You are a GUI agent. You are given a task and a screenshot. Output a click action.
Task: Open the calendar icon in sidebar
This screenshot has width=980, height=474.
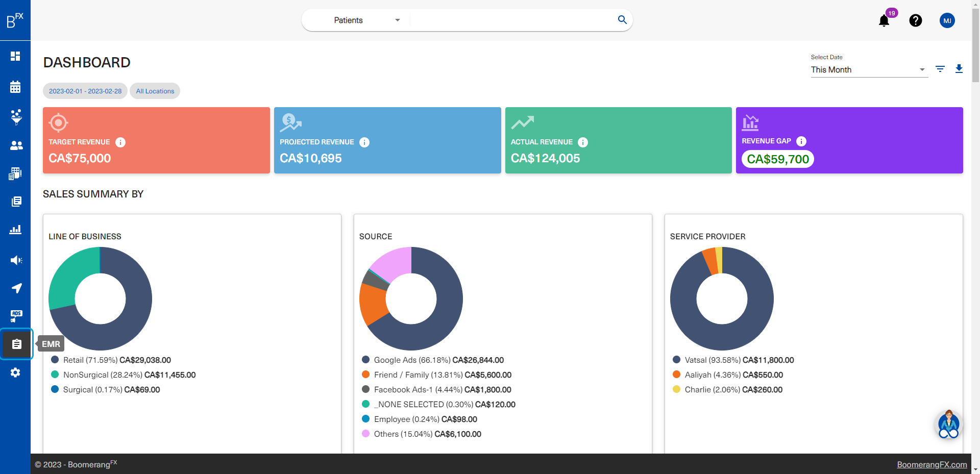click(x=15, y=87)
